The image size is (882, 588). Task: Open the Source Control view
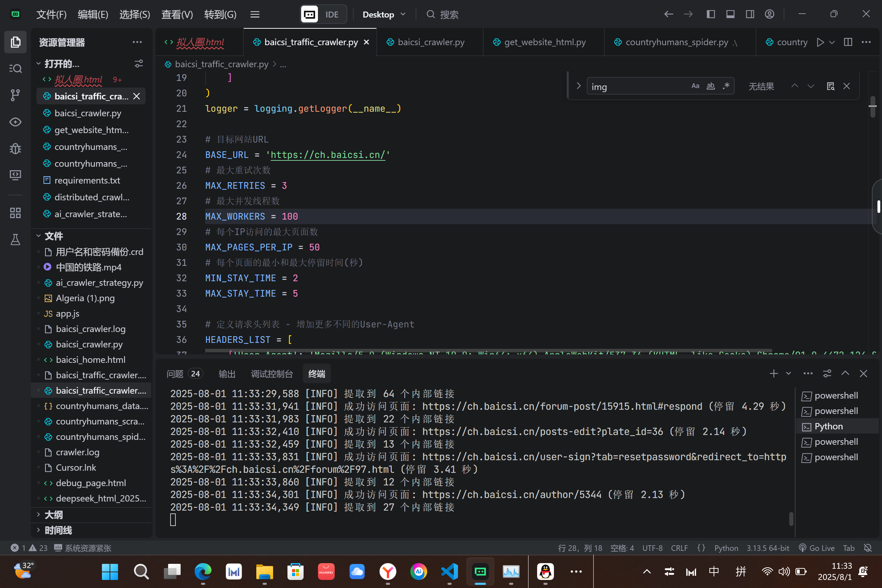[15, 95]
